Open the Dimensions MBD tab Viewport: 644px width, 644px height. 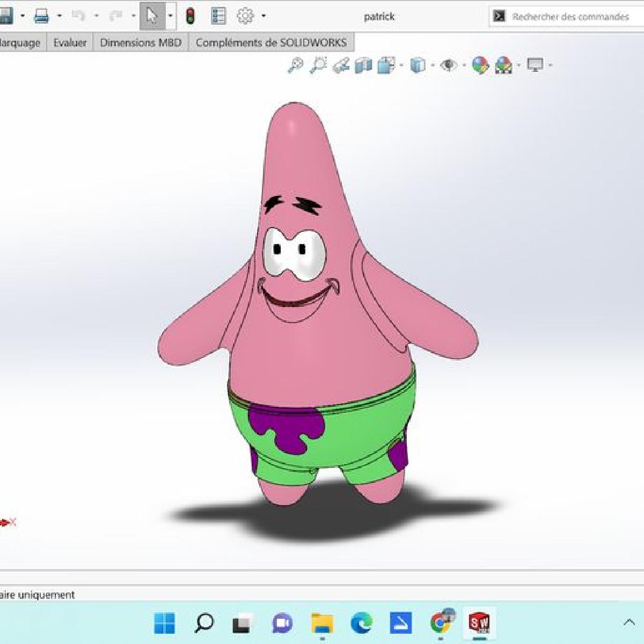[x=141, y=43]
